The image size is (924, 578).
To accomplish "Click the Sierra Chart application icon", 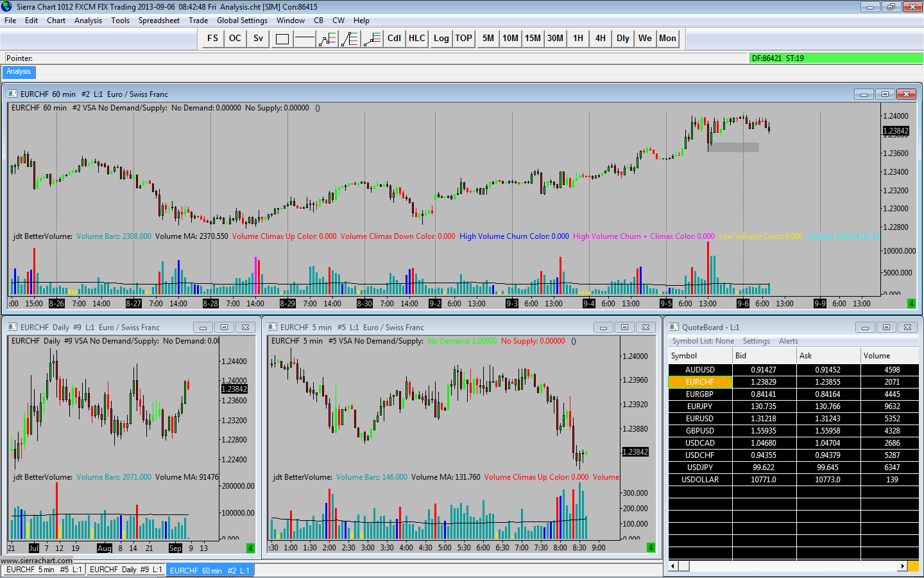I will coord(7,7).
